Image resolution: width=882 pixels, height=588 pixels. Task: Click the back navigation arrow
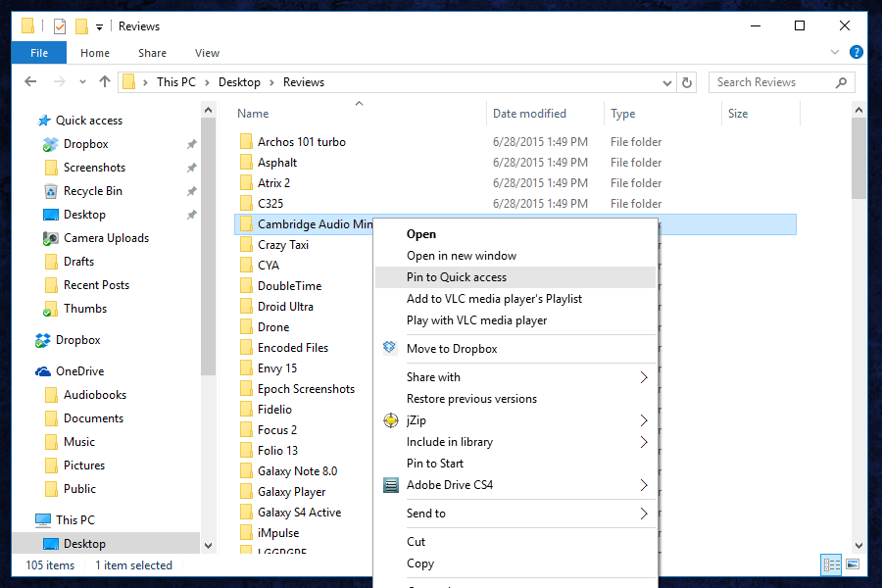30,81
